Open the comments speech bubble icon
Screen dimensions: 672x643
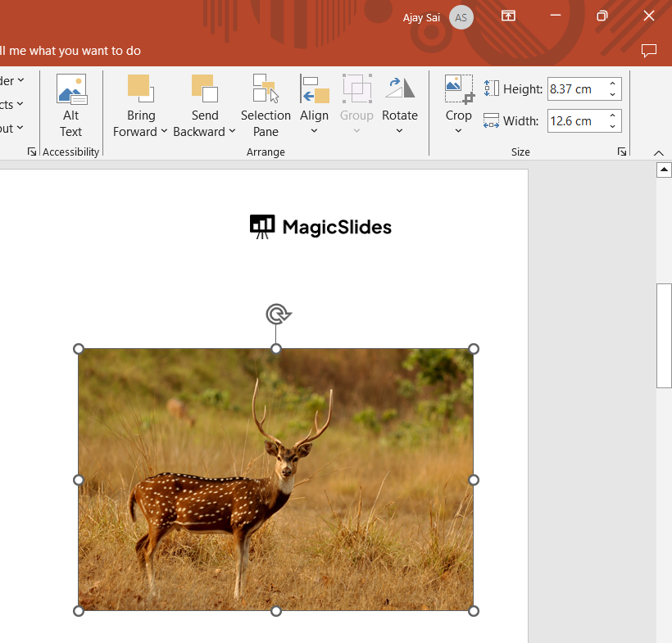649,51
